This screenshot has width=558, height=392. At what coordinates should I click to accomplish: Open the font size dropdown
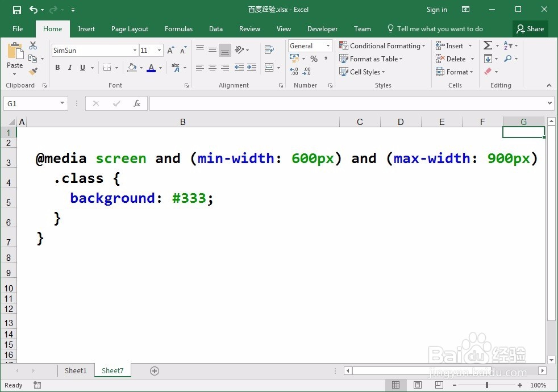coord(160,51)
